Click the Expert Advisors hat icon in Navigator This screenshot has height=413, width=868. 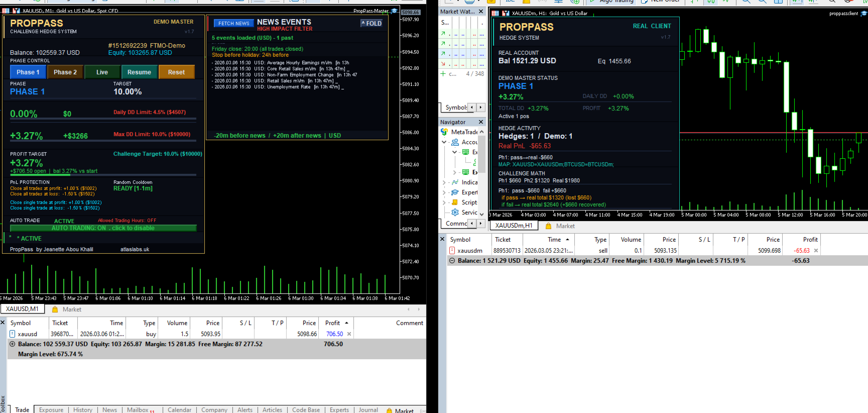click(x=455, y=192)
